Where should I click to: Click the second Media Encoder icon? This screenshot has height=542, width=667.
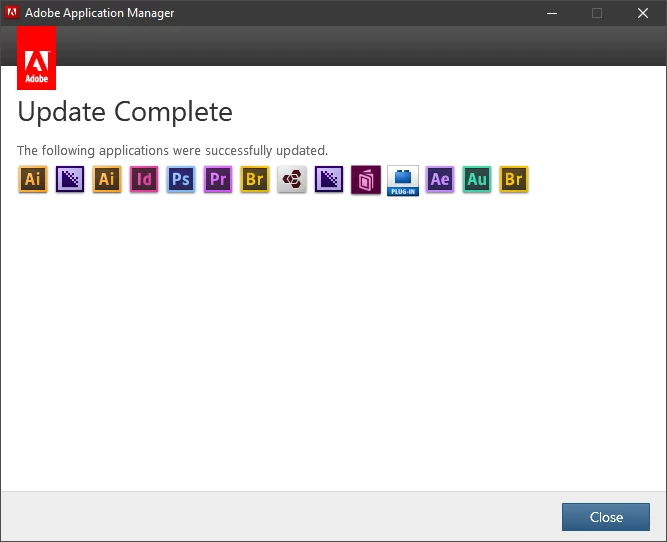click(329, 179)
